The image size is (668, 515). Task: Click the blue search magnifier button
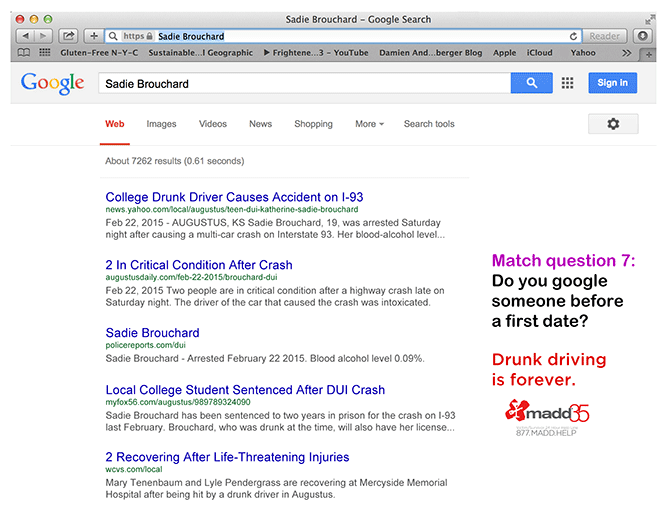[x=532, y=83]
